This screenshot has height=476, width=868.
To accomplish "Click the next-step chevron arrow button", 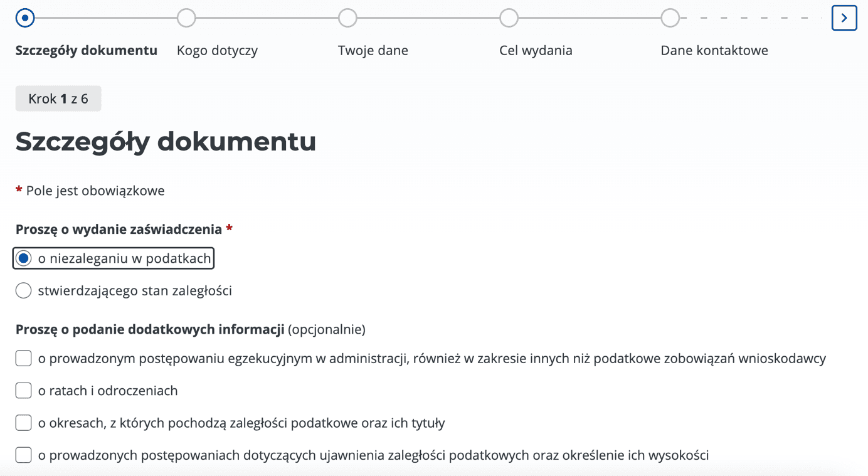I will (x=844, y=18).
